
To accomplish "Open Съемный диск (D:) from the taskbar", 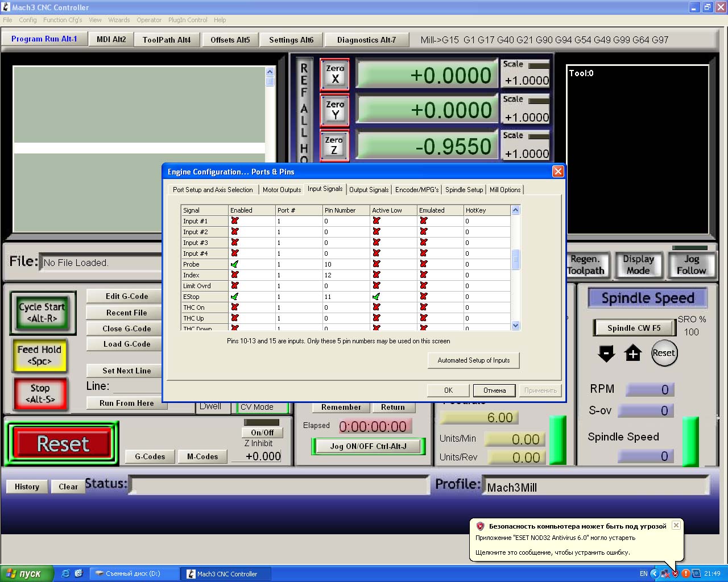I will pyautogui.click(x=134, y=573).
